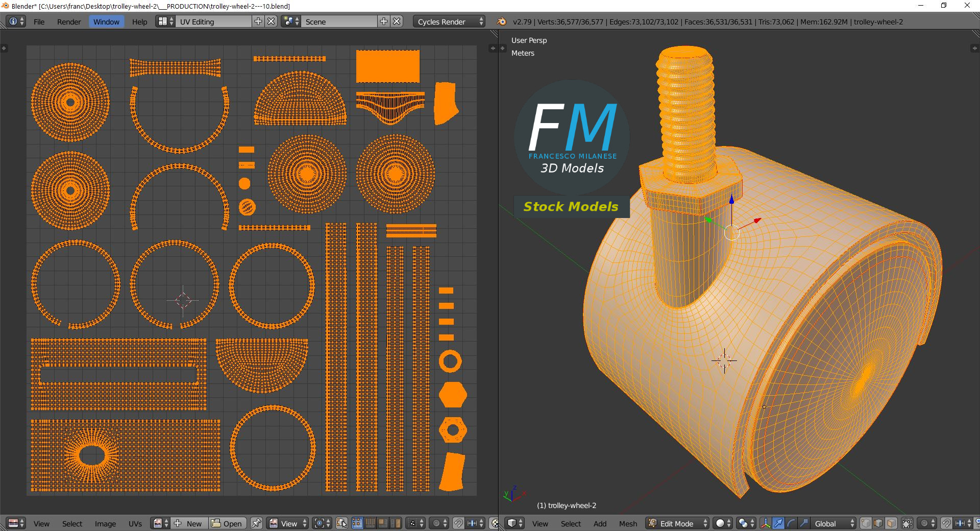The height and width of the screenshot is (531, 980).
Task: Open UV editor snap element selector
Action: tap(475, 523)
